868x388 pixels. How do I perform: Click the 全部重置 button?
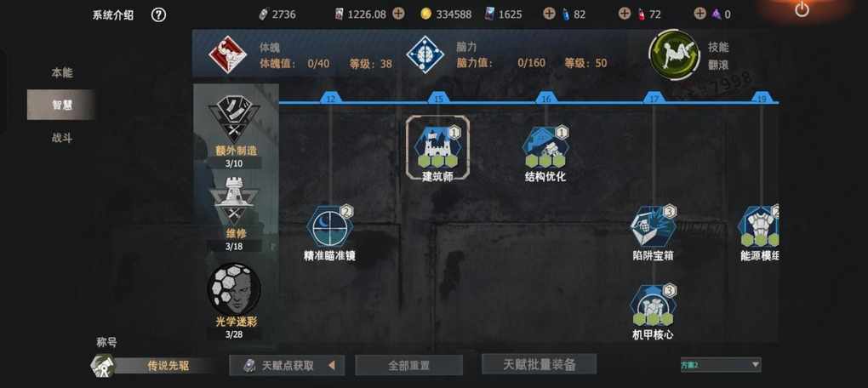408,365
